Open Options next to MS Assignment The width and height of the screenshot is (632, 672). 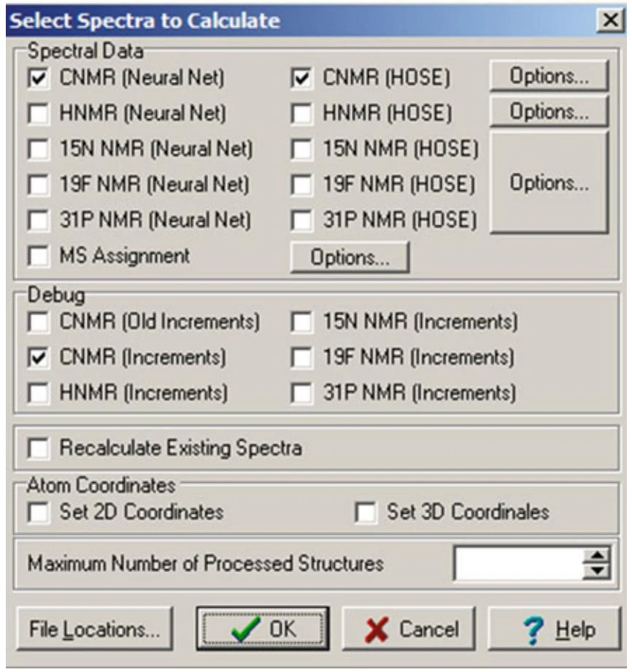(350, 257)
